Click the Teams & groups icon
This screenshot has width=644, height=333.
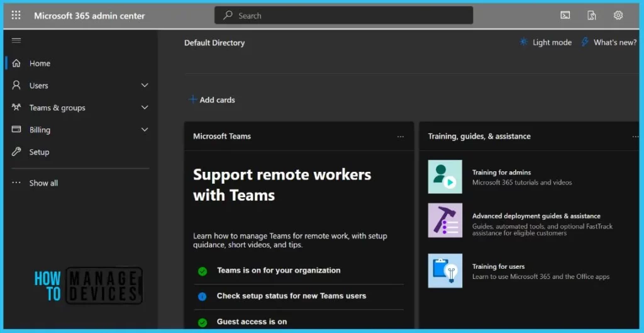click(x=16, y=108)
